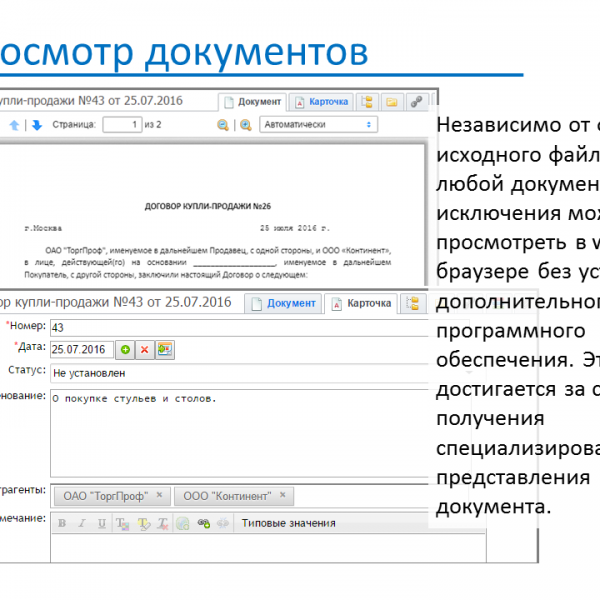Image resolution: width=600 pixels, height=600 pixels.
Task: Toggle italic formatting in note editor
Action: click(81, 523)
